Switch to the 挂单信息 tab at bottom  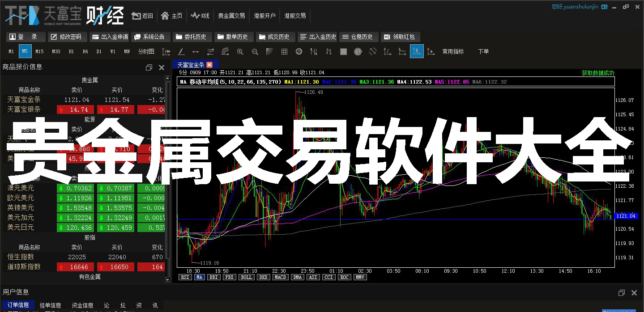50,305
